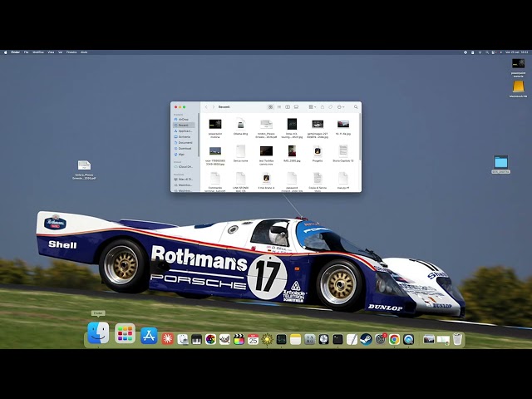Open the yellow Notes app in Dock

click(x=295, y=339)
